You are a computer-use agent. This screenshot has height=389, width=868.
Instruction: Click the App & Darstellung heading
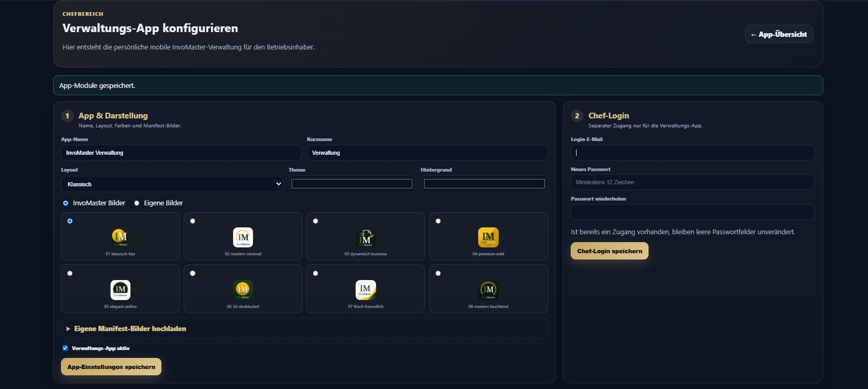click(113, 116)
